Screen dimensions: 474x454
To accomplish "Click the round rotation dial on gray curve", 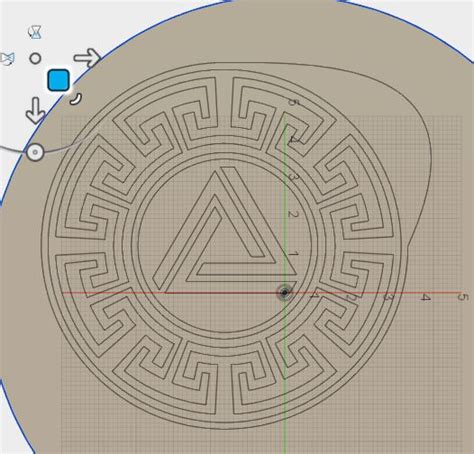I will [35, 153].
